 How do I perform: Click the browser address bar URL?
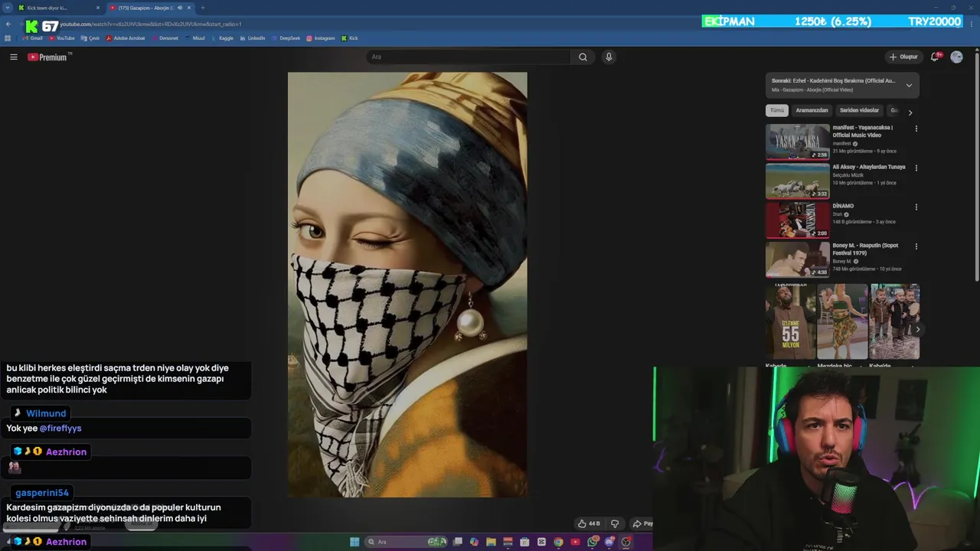(x=150, y=24)
